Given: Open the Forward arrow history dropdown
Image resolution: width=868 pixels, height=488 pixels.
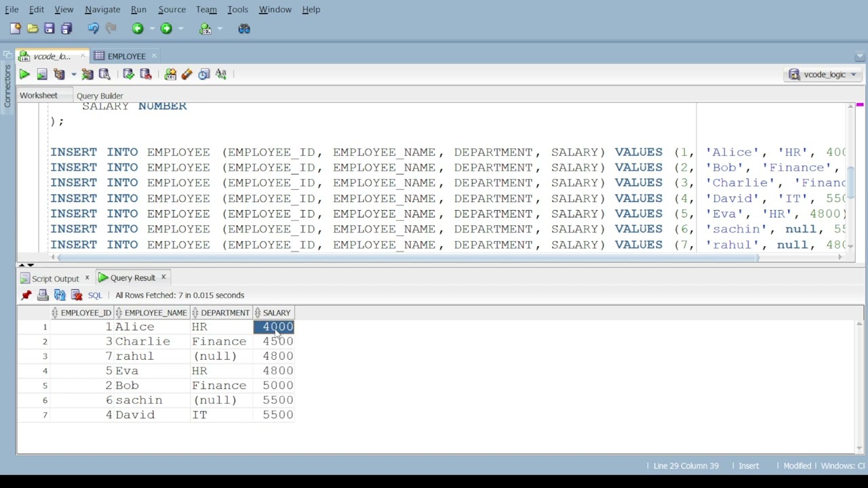Looking at the screenshot, I should point(180,28).
